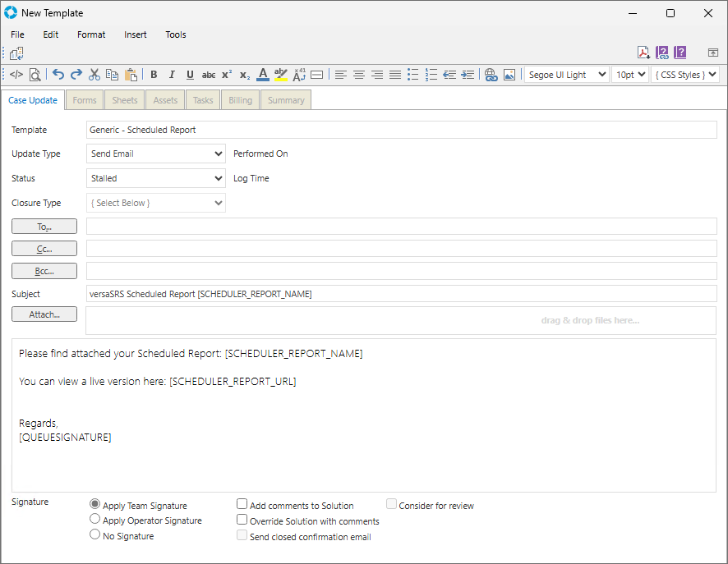Open the Status dropdown showing Stalled
The width and height of the screenshot is (728, 564).
pos(156,178)
